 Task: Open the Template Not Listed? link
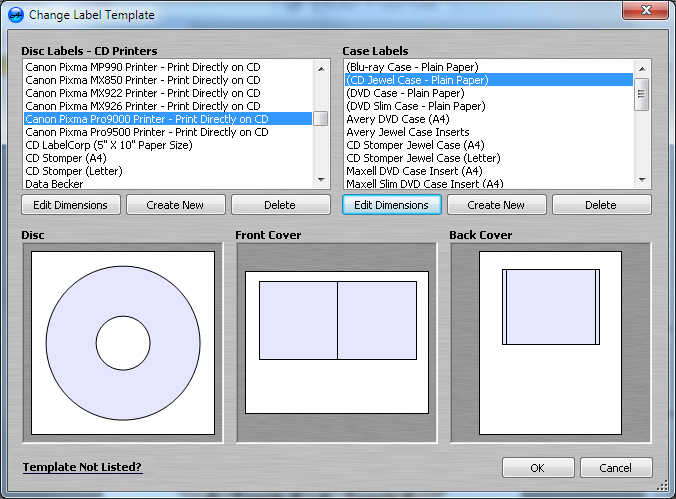click(x=82, y=467)
